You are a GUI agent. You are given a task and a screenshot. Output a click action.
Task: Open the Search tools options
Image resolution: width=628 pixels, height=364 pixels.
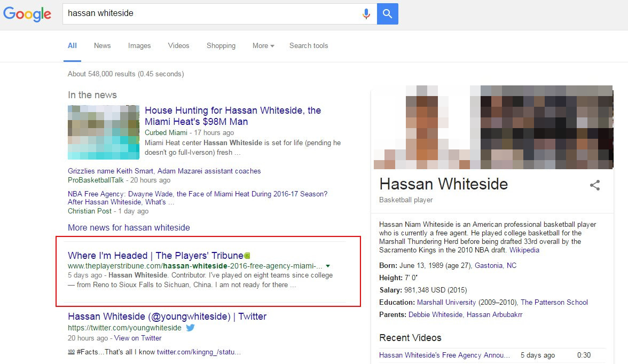pyautogui.click(x=309, y=46)
